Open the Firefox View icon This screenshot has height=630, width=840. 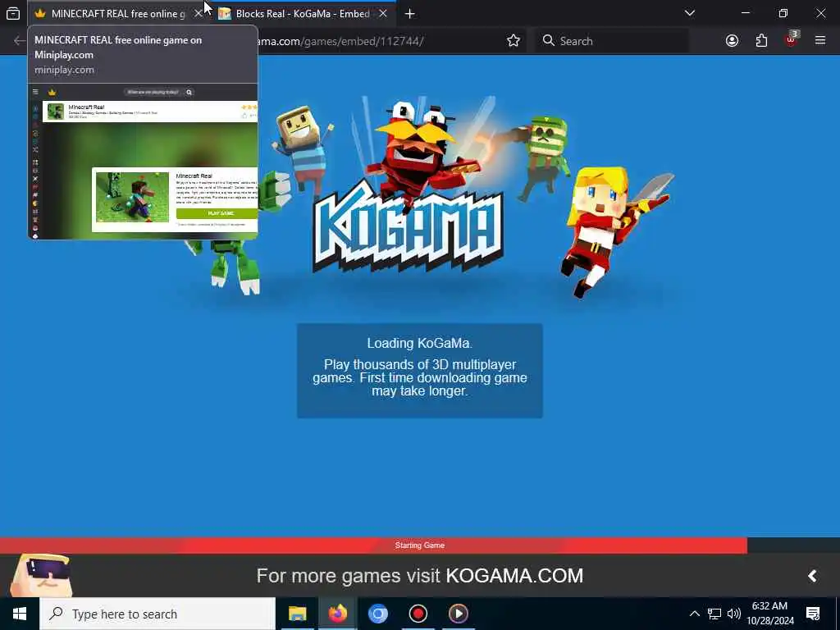coord(13,13)
